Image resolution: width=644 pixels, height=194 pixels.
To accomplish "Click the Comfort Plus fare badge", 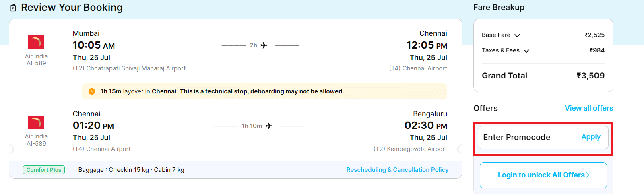I will (44, 170).
